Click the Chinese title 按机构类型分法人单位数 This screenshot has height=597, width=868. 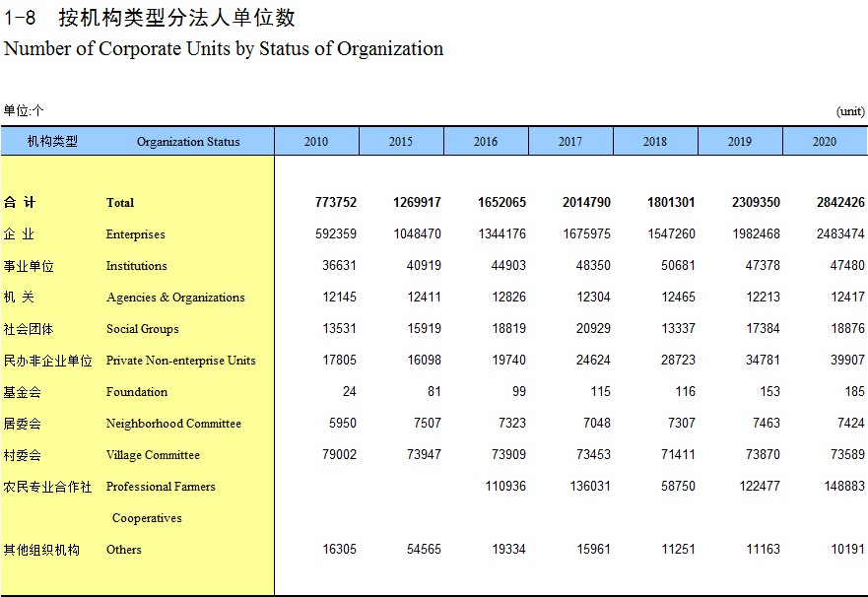pos(176,18)
